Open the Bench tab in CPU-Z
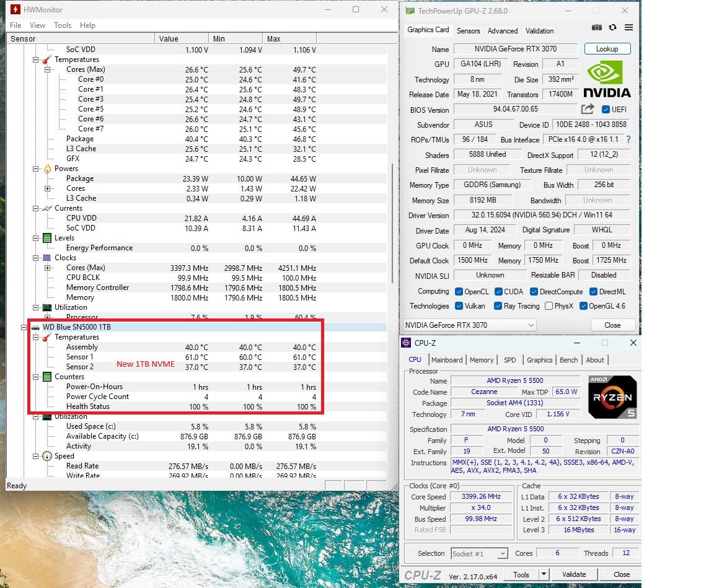 [x=569, y=360]
